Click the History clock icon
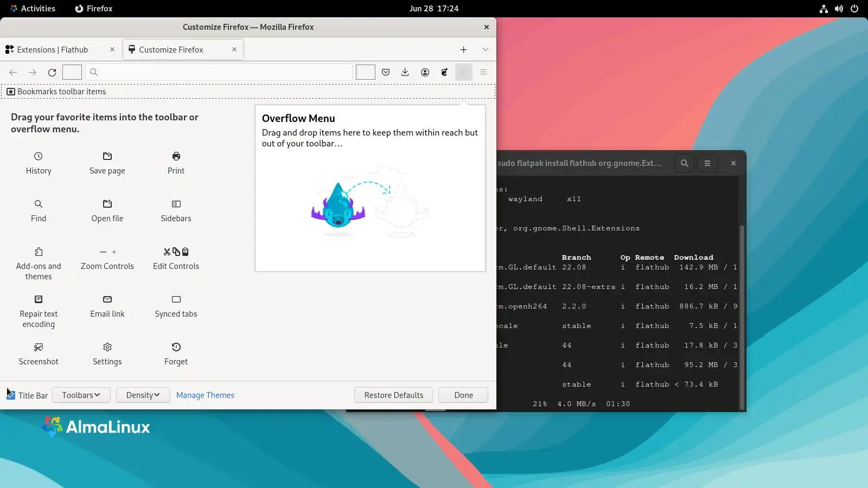 pos(38,156)
